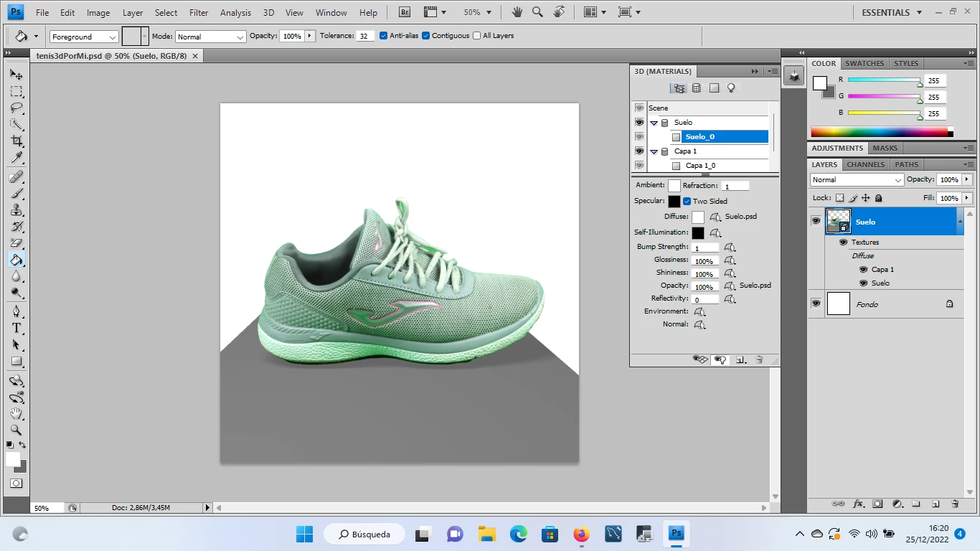Image resolution: width=980 pixels, height=551 pixels.
Task: Click the Refraction value field
Action: (x=735, y=186)
